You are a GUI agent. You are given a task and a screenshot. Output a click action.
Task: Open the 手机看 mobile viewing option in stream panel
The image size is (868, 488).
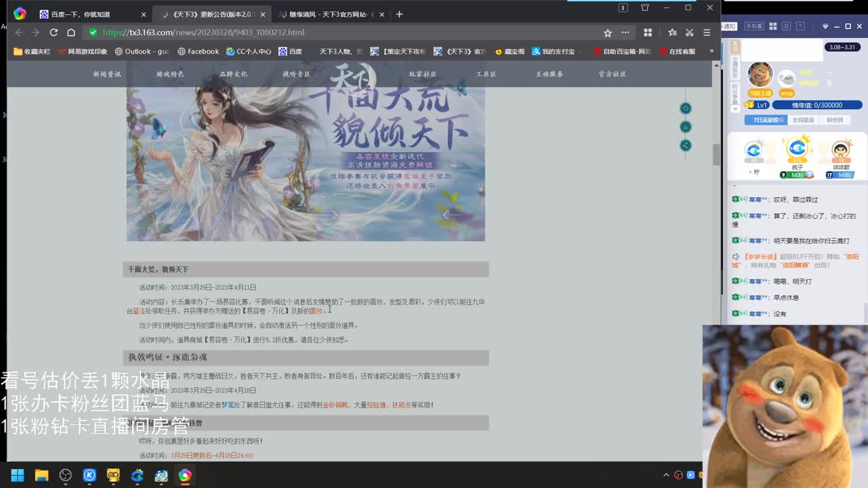pos(755,26)
